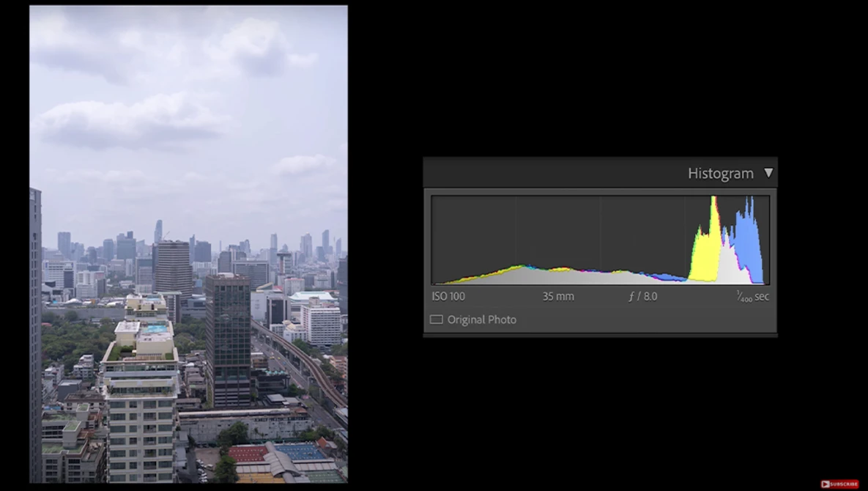Screen dimensions: 868x491
Task: Select the 35 mm focal length value
Action: pos(558,296)
